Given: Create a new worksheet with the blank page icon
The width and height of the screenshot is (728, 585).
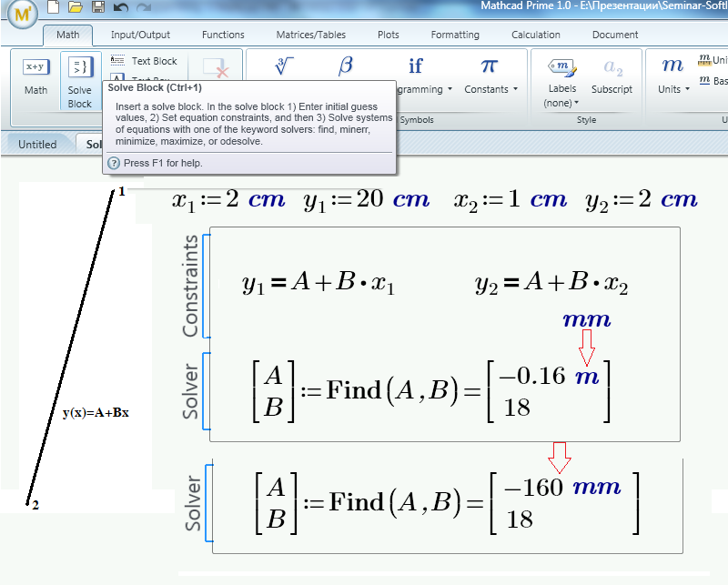Looking at the screenshot, I should click(x=54, y=7).
